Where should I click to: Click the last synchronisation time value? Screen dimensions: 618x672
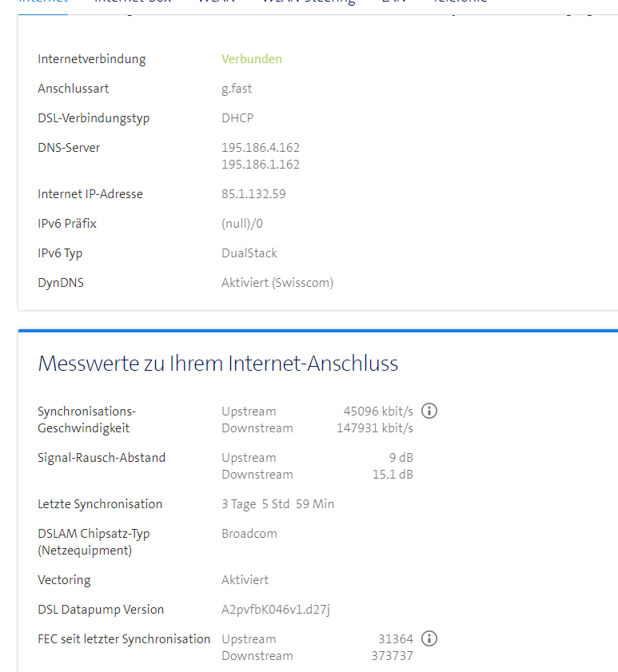(277, 504)
